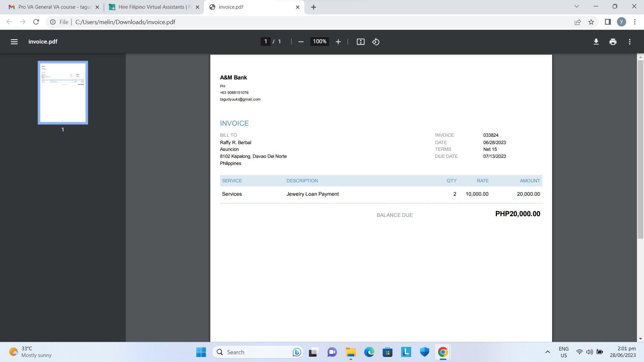
Task: Click the zoom in plus icon
Action: (338, 42)
